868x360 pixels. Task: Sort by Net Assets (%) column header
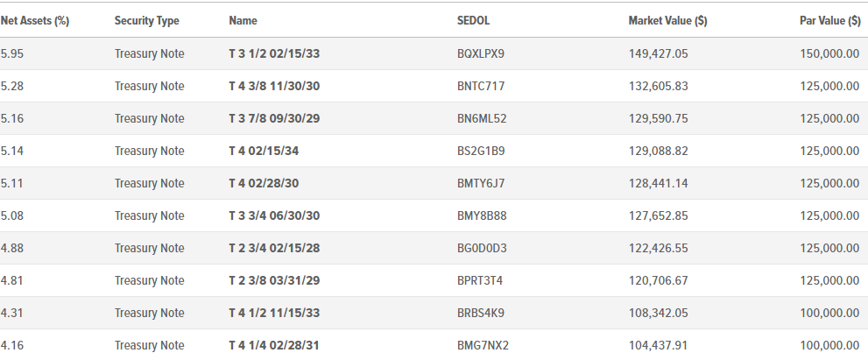coord(35,21)
